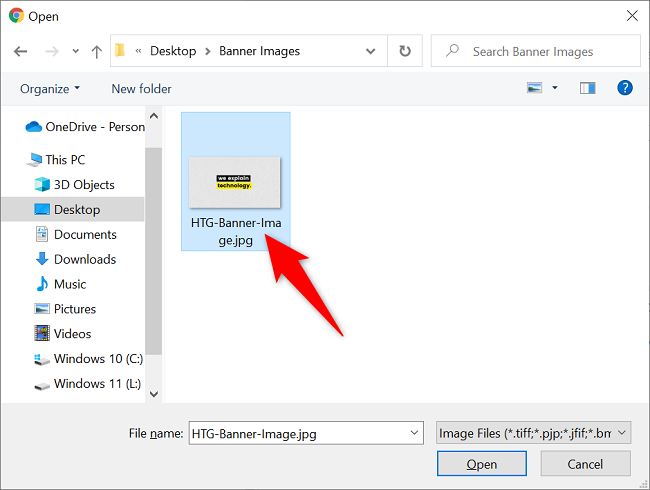Click sidebar scroll up arrow
Viewport: 650px width, 490px height.
tap(154, 116)
